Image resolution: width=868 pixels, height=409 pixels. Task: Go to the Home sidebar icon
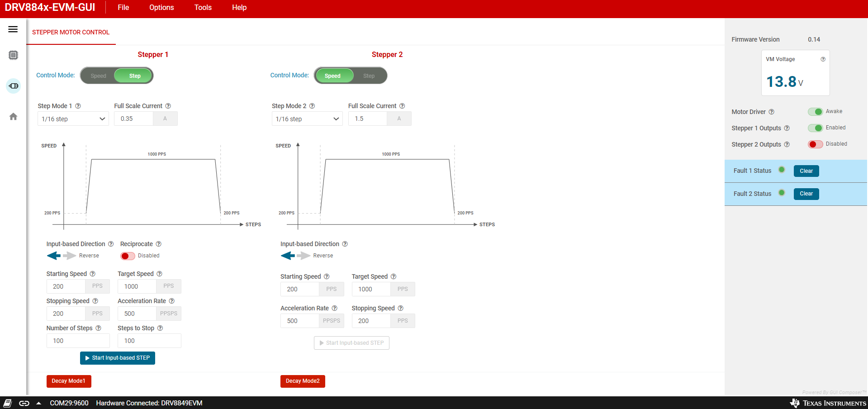(x=13, y=117)
